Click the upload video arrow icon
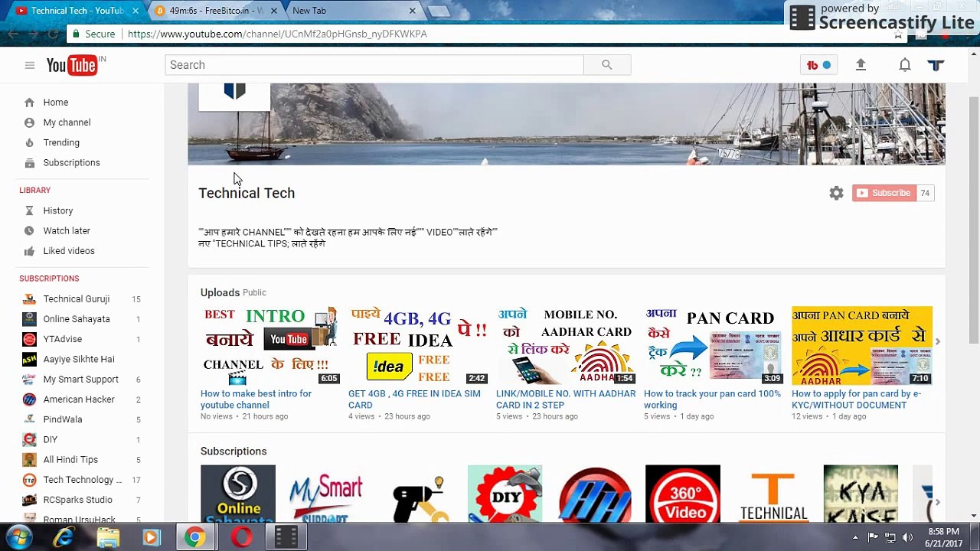The height and width of the screenshot is (551, 980). (861, 65)
